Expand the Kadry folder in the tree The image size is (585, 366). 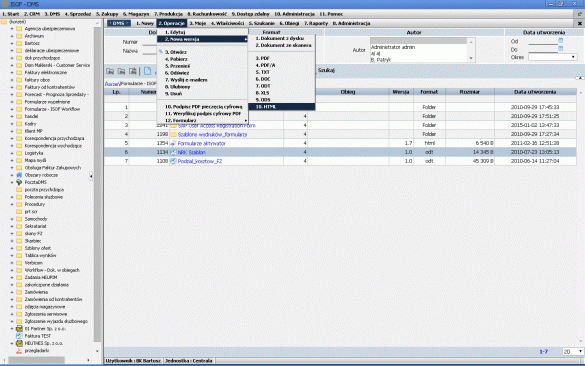click(x=12, y=124)
